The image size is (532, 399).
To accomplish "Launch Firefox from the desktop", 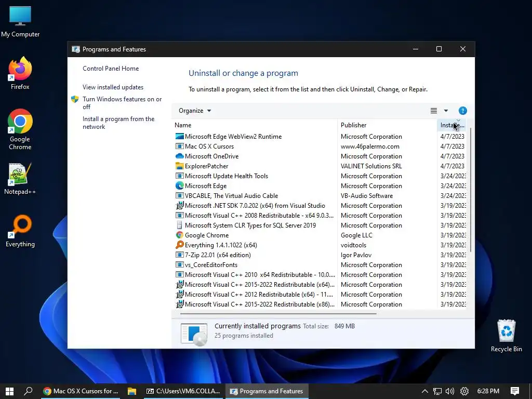I will click(x=20, y=73).
